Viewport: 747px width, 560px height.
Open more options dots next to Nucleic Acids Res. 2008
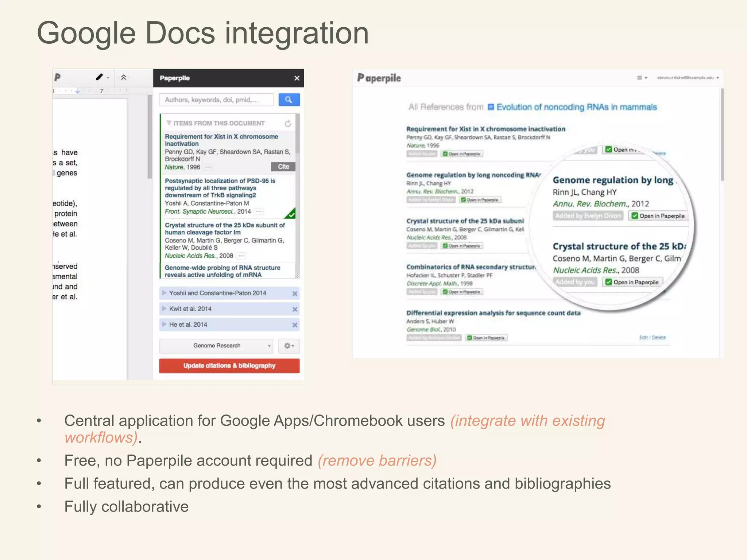(x=241, y=256)
